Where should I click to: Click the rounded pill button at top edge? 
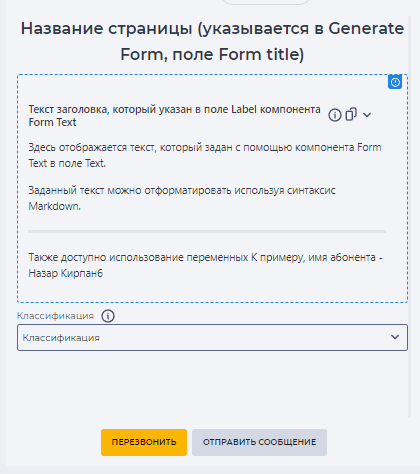(266, 2)
